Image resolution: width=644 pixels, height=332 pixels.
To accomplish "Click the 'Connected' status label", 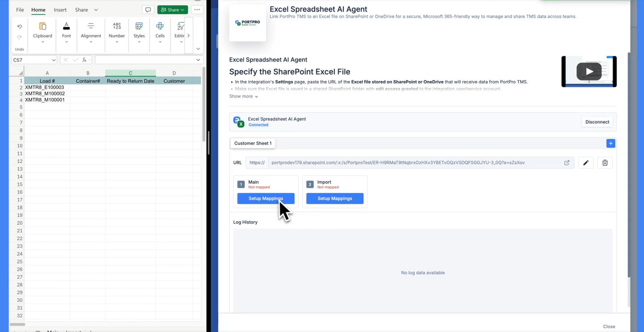I will click(x=258, y=125).
